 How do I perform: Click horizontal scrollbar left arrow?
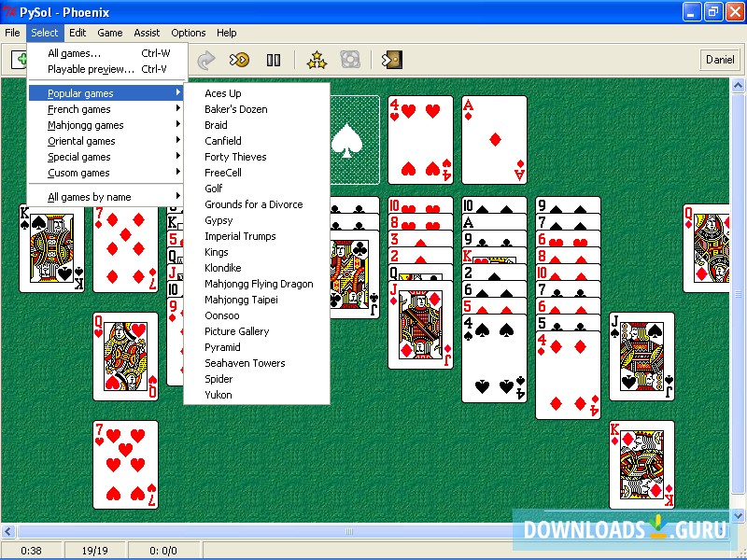coord(8,530)
